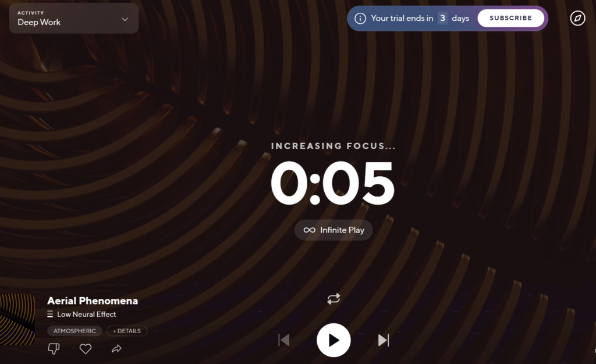Click the trial info icon

[360, 18]
